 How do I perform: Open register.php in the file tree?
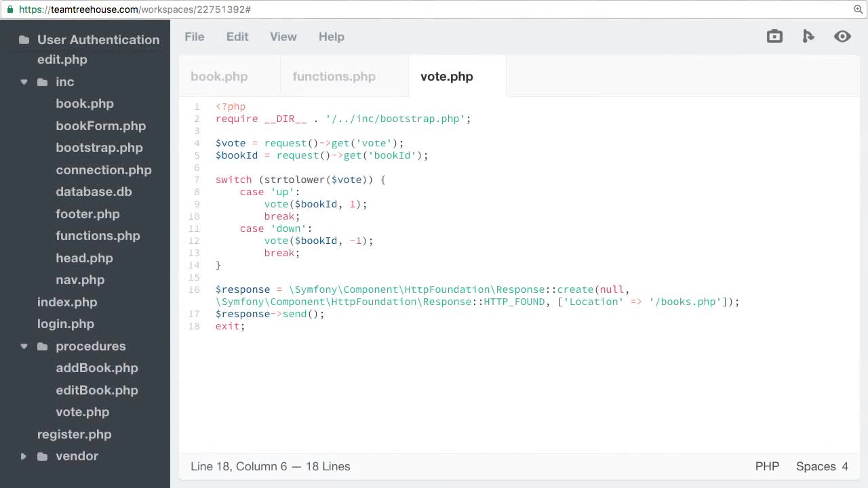click(x=75, y=434)
